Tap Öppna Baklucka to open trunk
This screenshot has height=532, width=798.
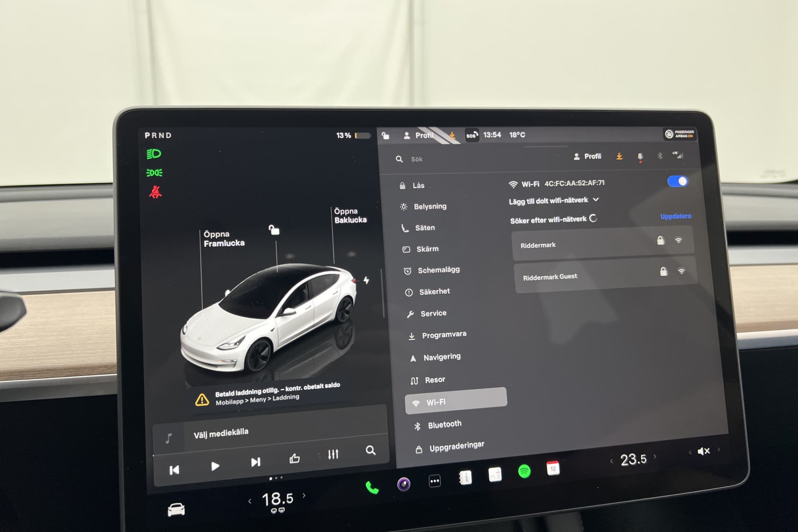click(x=350, y=216)
